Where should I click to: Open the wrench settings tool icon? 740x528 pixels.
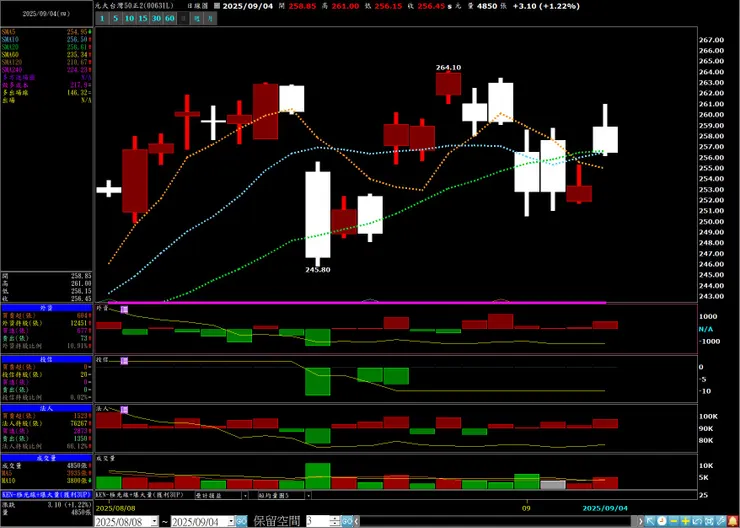point(721,521)
